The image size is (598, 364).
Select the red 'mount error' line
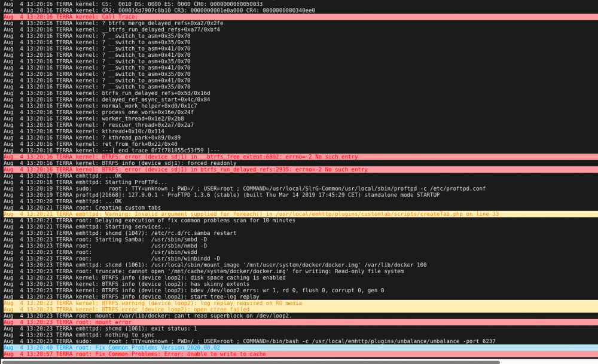point(301,322)
